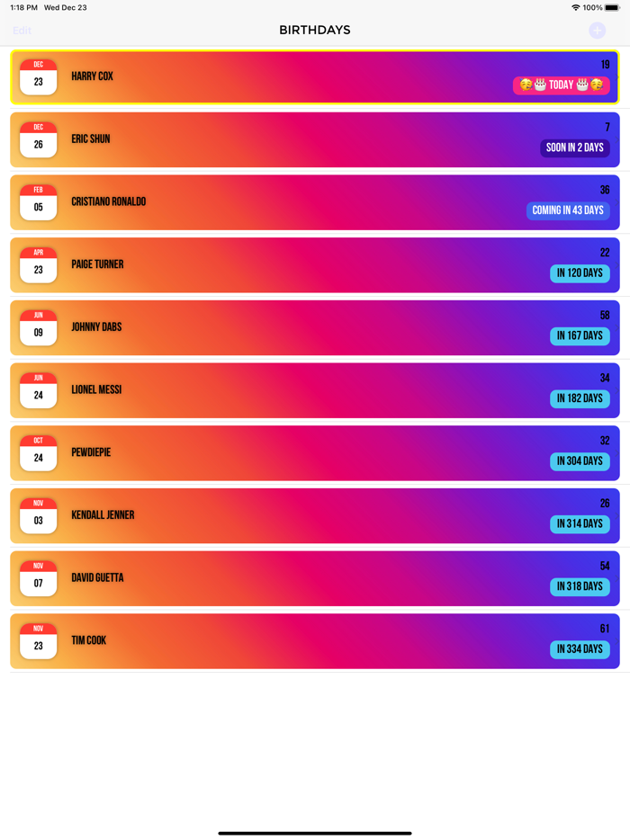Tap the 'In 120 days' badge
The width and height of the screenshot is (630, 840).
[580, 273]
